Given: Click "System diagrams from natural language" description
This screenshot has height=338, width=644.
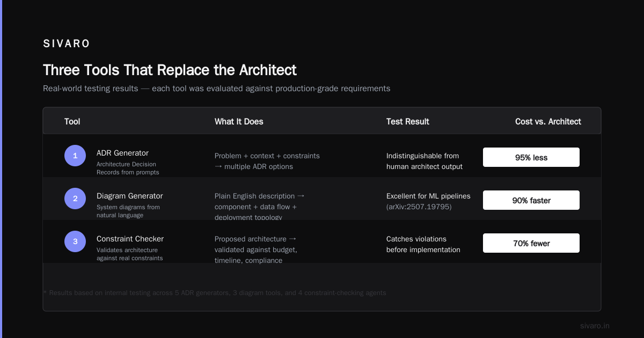Looking at the screenshot, I should point(128,211).
